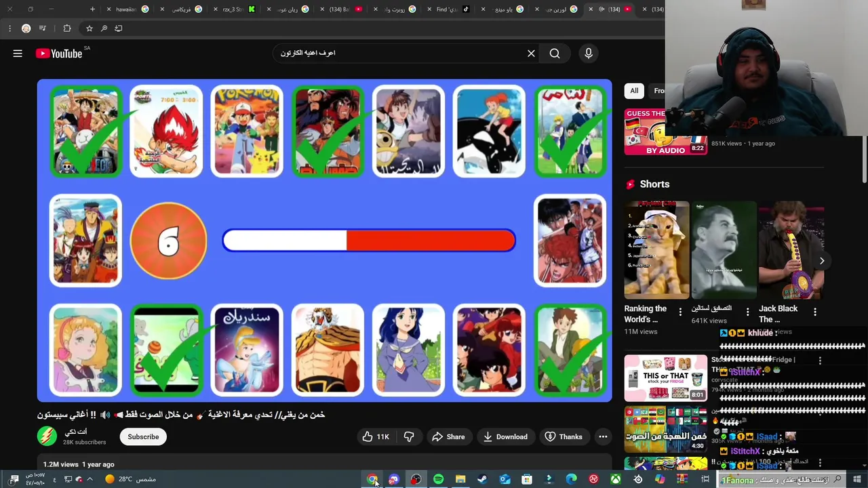Open options for THIS or THAT video
This screenshot has height=488, width=868.
(x=820, y=361)
